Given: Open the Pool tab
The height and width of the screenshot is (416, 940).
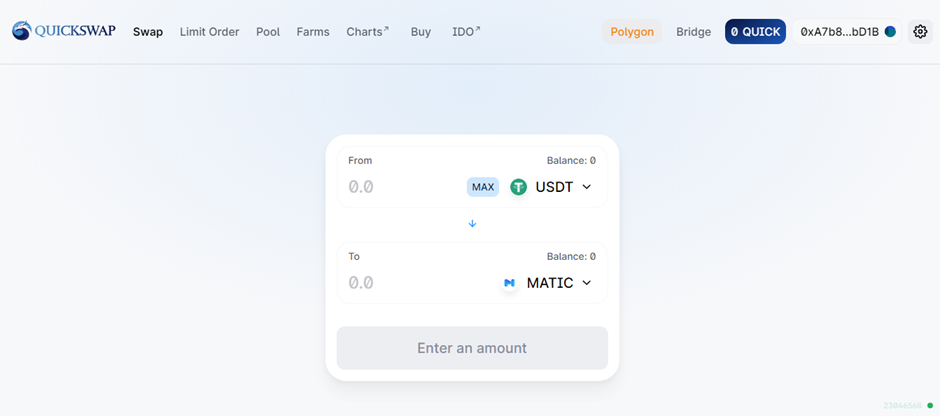Looking at the screenshot, I should click(268, 32).
